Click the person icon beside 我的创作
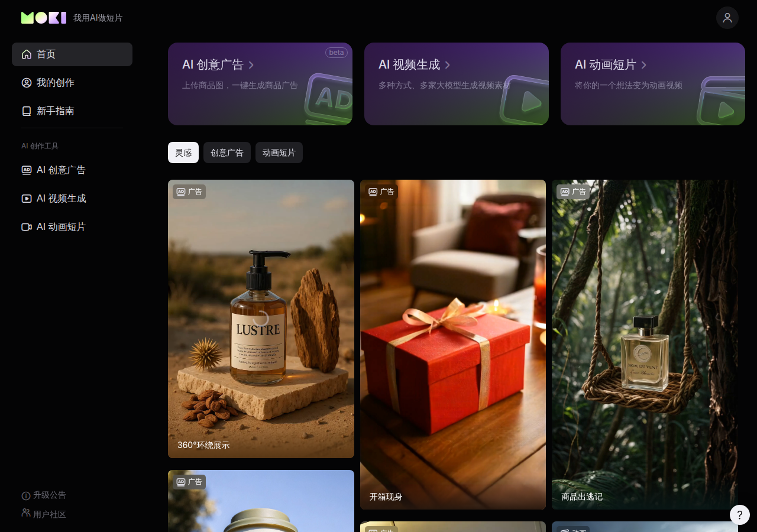Image resolution: width=757 pixels, height=532 pixels. pyautogui.click(x=27, y=83)
